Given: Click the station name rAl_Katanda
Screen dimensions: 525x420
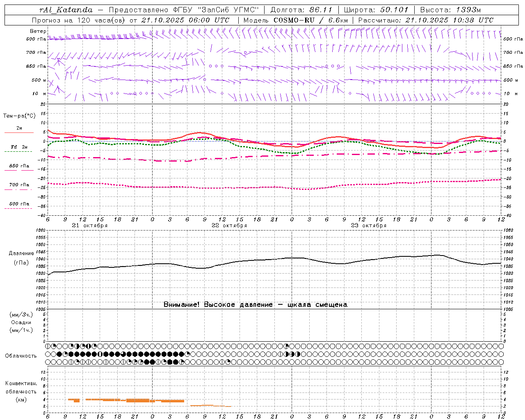Looking at the screenshot, I should (66, 10).
